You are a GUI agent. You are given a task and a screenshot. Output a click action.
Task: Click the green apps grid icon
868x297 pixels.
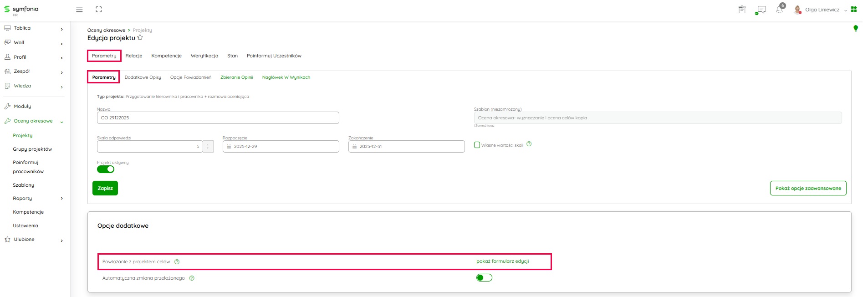pos(854,9)
